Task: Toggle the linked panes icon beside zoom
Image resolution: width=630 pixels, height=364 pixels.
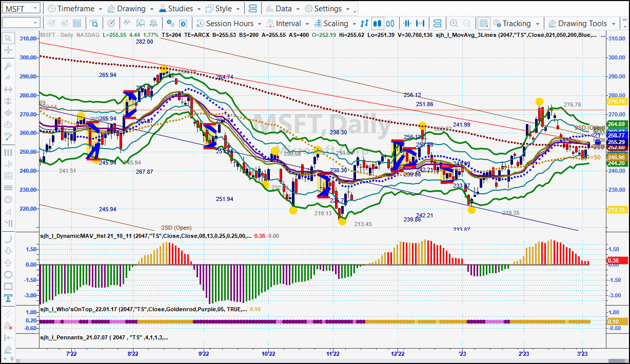Action: point(437,23)
